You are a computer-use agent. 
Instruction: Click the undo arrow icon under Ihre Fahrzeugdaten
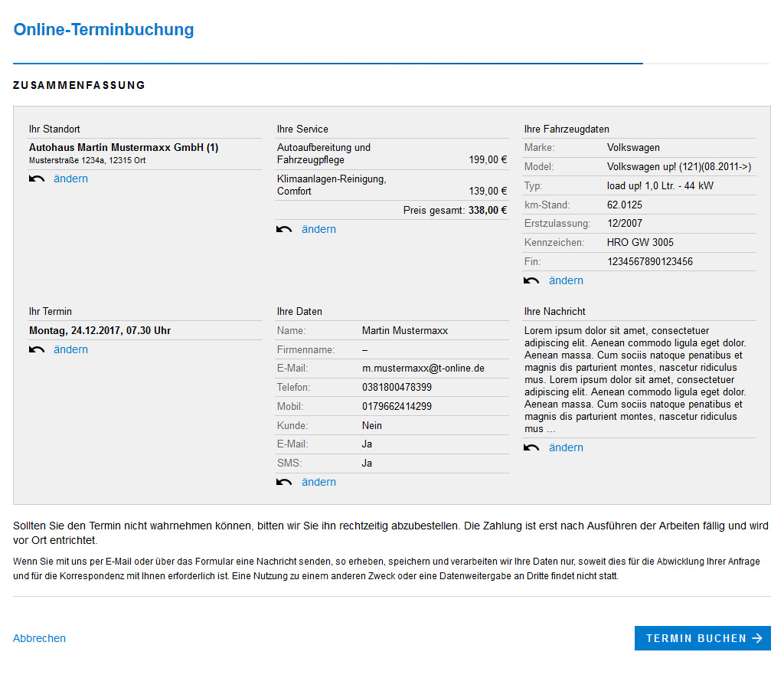coord(531,280)
